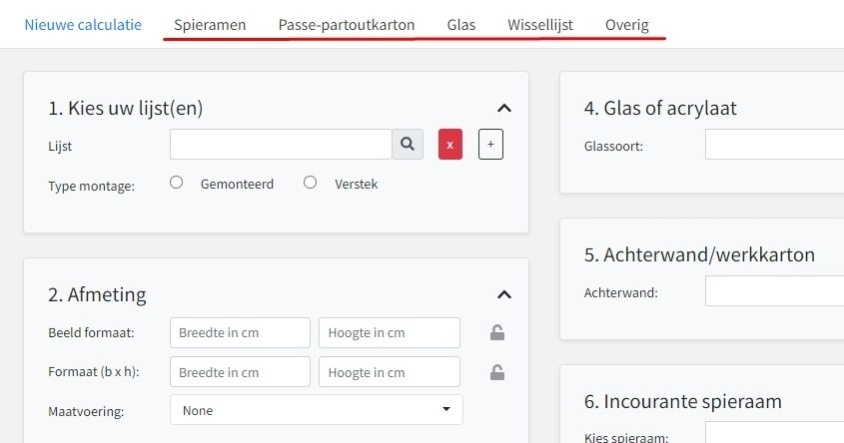
Task: Click the Nieuwe calculatie link
Action: point(83,25)
